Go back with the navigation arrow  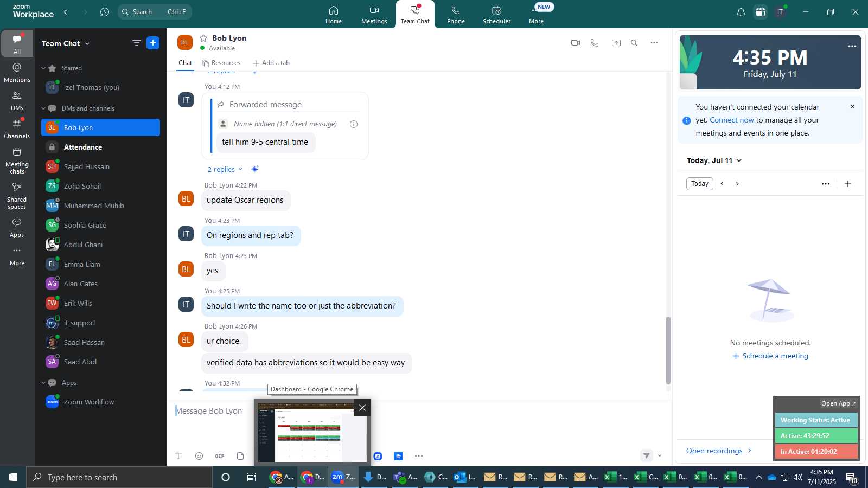(66, 12)
